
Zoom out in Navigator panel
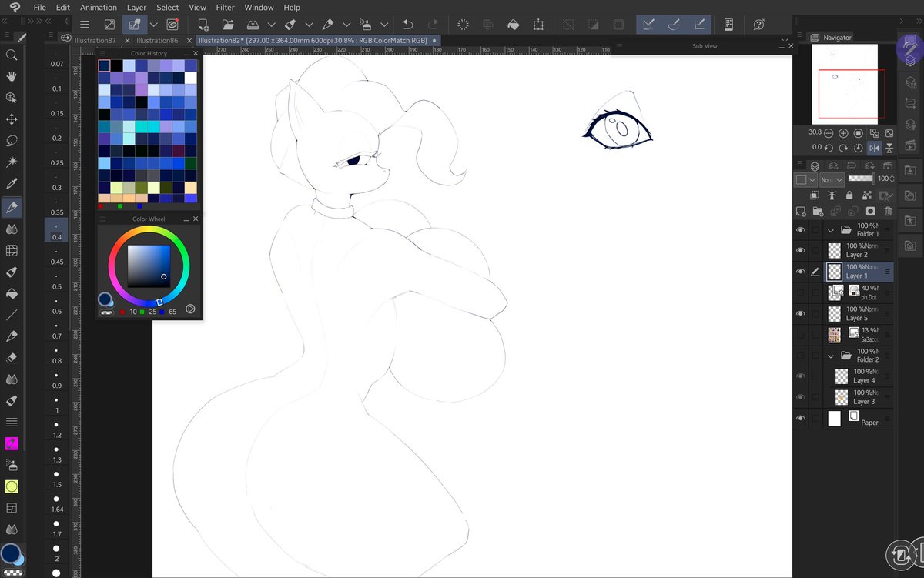pyautogui.click(x=829, y=133)
